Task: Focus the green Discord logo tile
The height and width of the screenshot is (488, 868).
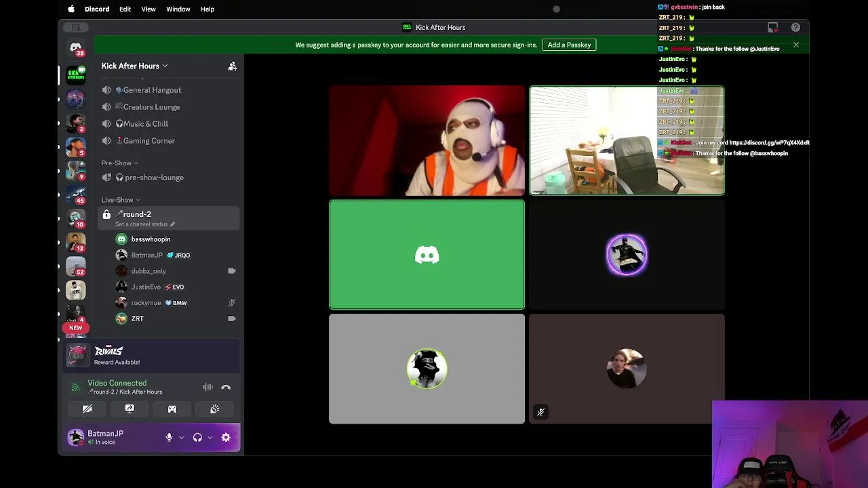Action: (x=427, y=255)
